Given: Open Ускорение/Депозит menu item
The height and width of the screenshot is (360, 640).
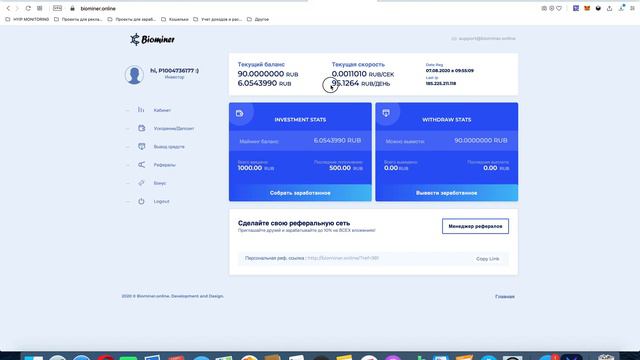Looking at the screenshot, I should [174, 129].
